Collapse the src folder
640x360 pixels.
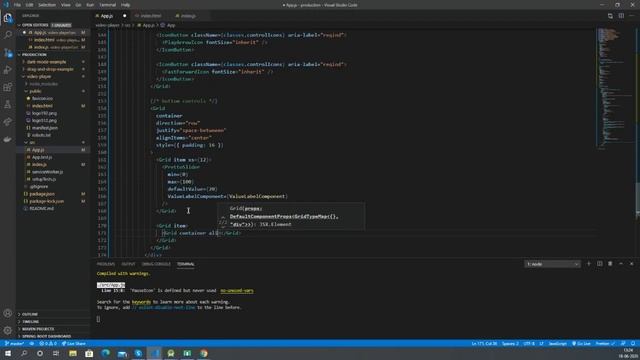coord(32,142)
